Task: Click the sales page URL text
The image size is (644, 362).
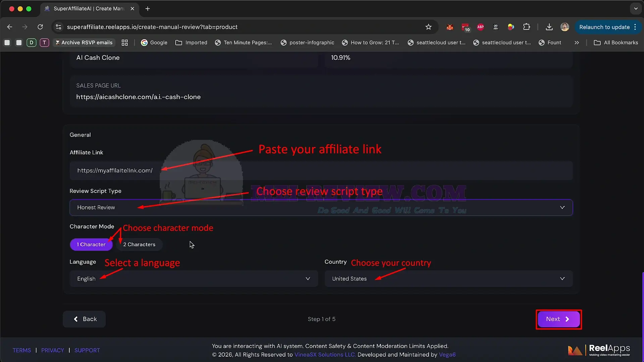Action: pos(138,97)
